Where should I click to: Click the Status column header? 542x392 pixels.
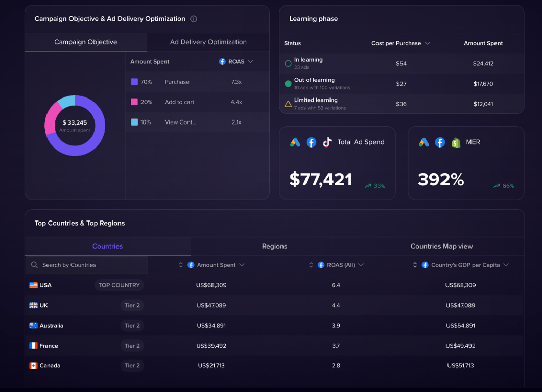[292, 43]
